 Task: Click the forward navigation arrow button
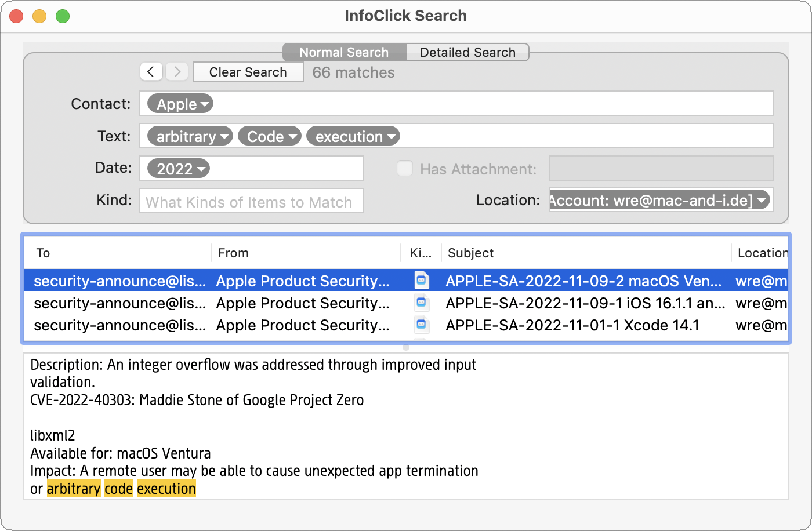coord(177,72)
